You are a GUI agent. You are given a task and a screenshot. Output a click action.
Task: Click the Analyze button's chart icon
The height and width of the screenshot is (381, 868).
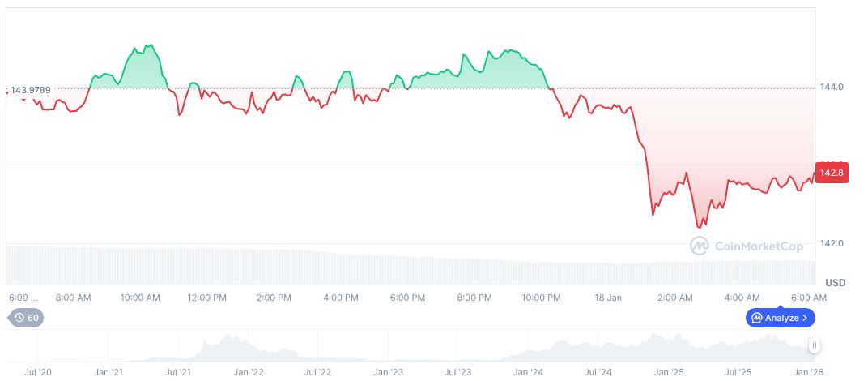756,318
